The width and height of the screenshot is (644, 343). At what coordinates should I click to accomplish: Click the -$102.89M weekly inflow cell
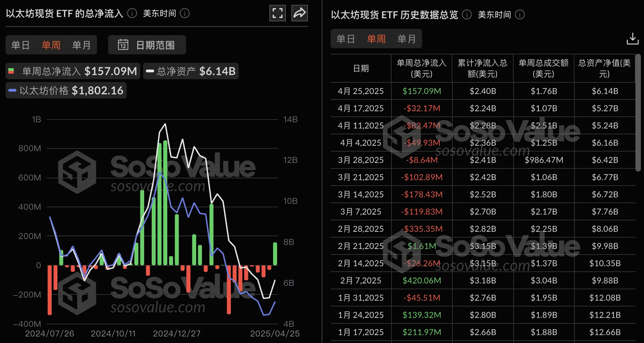(422, 177)
